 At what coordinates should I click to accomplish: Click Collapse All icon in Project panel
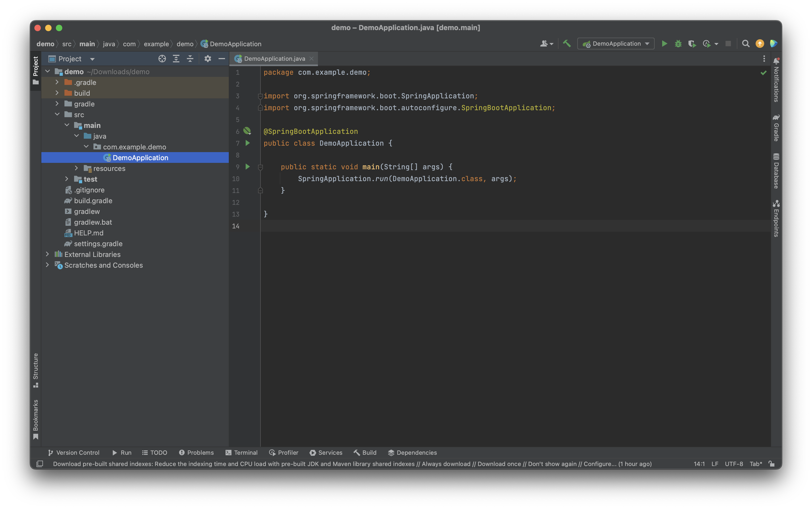pos(190,59)
